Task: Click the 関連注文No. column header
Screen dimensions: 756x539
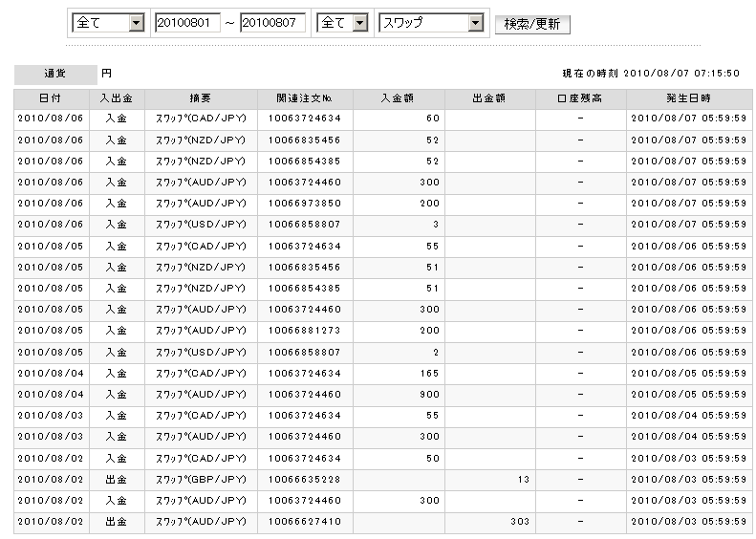Action: pos(305,98)
